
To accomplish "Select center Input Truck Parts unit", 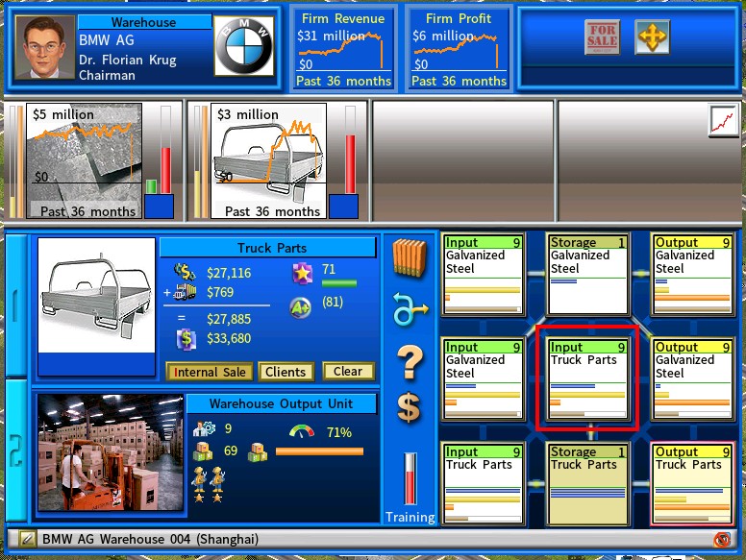I will pyautogui.click(x=588, y=378).
